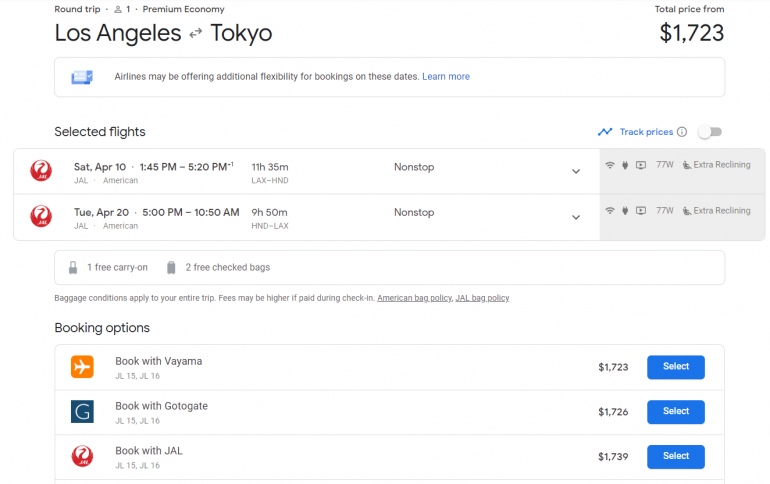The height and width of the screenshot is (484, 770).
Task: Select the Gotogate booking for $1,726
Action: [675, 412]
